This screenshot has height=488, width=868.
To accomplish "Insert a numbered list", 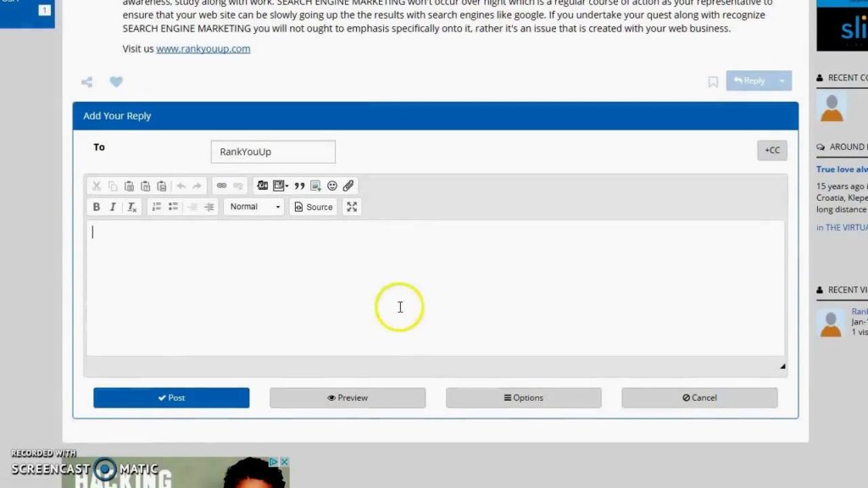I will pyautogui.click(x=157, y=207).
